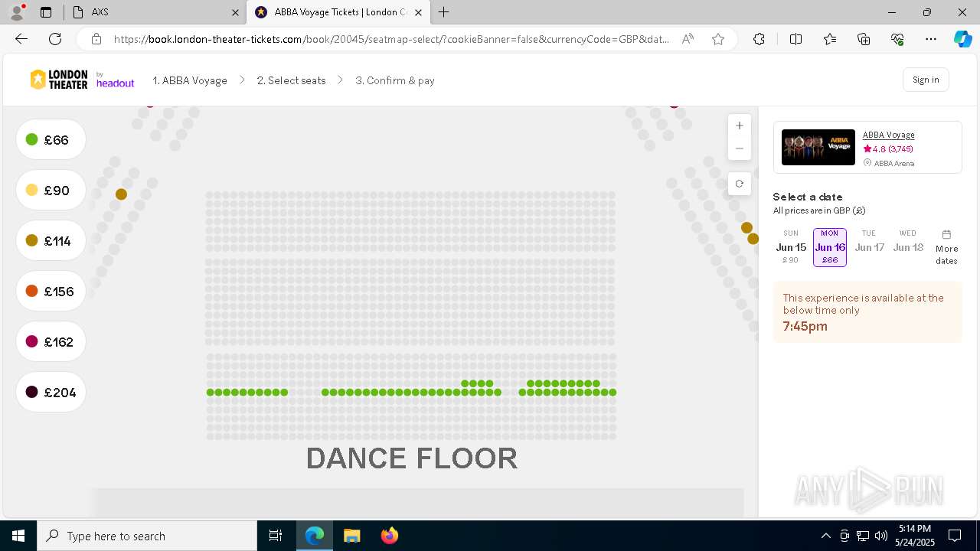Open the Favorites list
The height and width of the screenshot is (551, 980).
(x=830, y=39)
